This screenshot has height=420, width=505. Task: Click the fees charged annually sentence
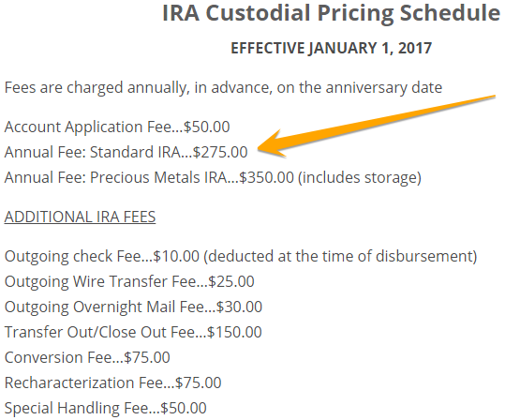point(223,88)
